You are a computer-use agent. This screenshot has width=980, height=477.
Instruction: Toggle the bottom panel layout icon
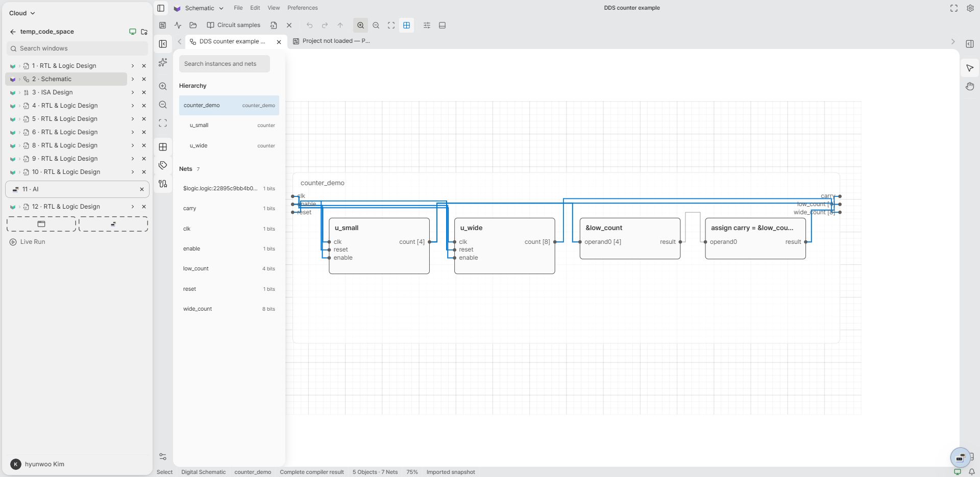443,25
